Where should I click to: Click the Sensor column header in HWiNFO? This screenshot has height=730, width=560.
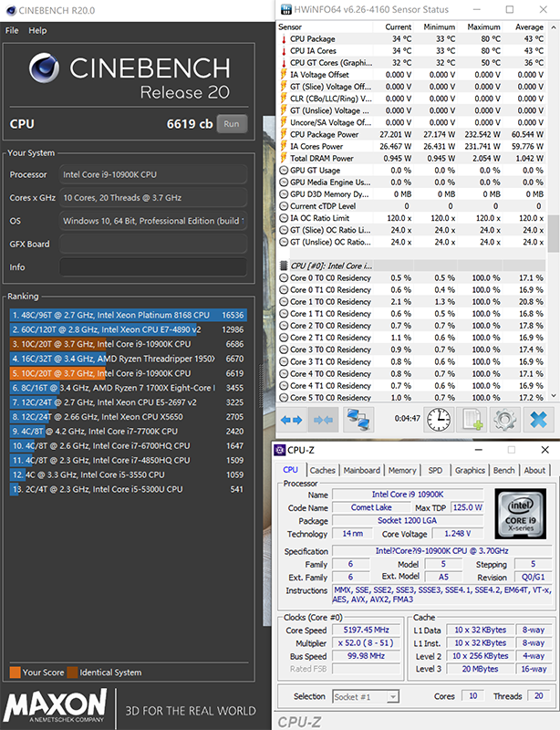325,27
